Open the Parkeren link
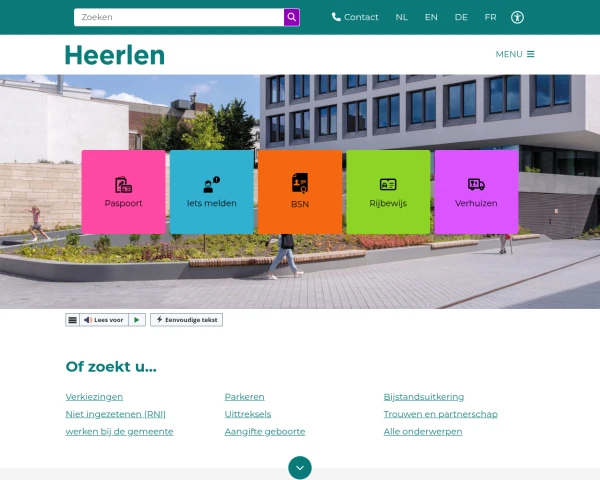The width and height of the screenshot is (600, 480). (245, 397)
